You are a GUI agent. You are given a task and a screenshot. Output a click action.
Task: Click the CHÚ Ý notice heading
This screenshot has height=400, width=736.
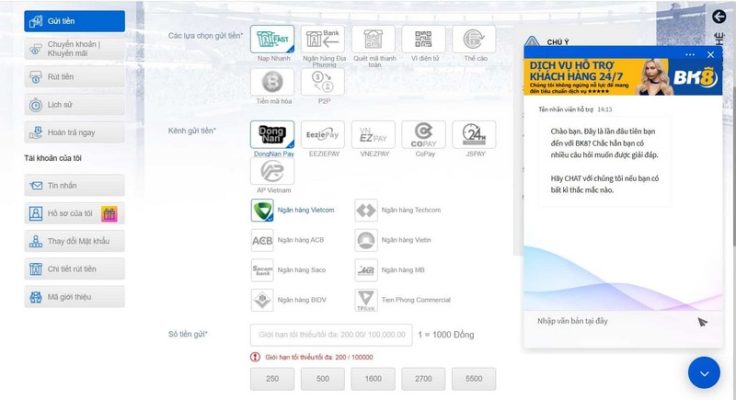coord(558,42)
